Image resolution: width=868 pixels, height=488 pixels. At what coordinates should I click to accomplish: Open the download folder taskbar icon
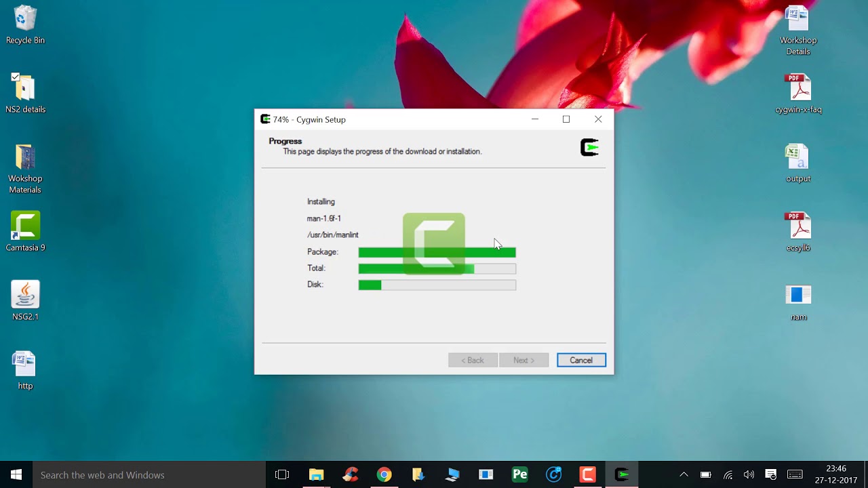point(418,474)
